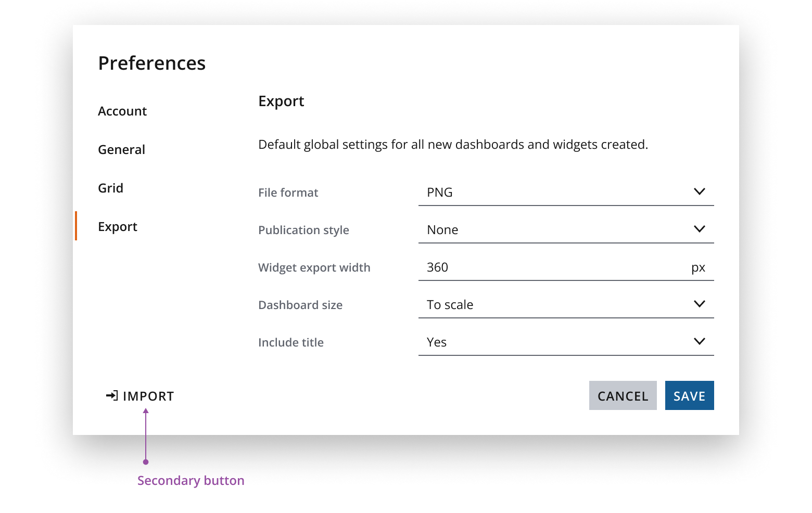Viewport: 812px width, 513px height.
Task: Select the Export sidebar tab
Action: [118, 227]
